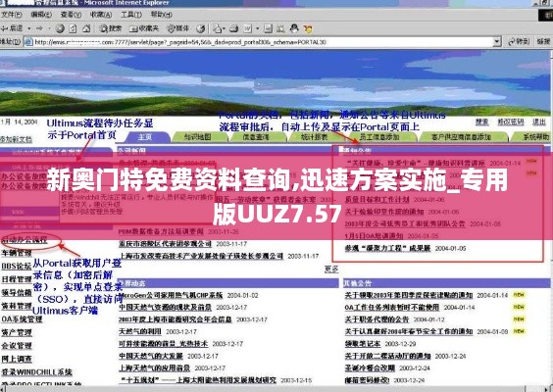Open the 领导信箱 sidebar link
The width and height of the screenshot is (553, 392).
click(17, 293)
